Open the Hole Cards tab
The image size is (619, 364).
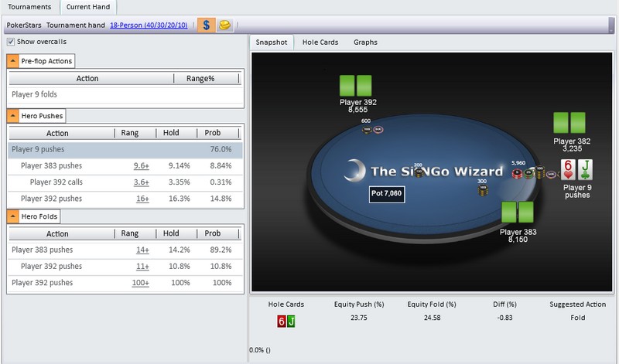(x=320, y=42)
